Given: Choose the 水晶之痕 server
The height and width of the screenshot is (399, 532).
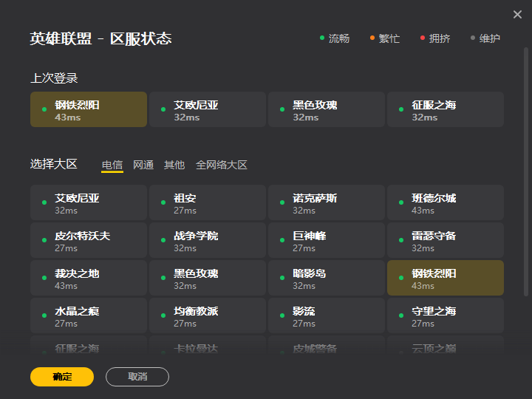Looking at the screenshot, I should [x=89, y=316].
